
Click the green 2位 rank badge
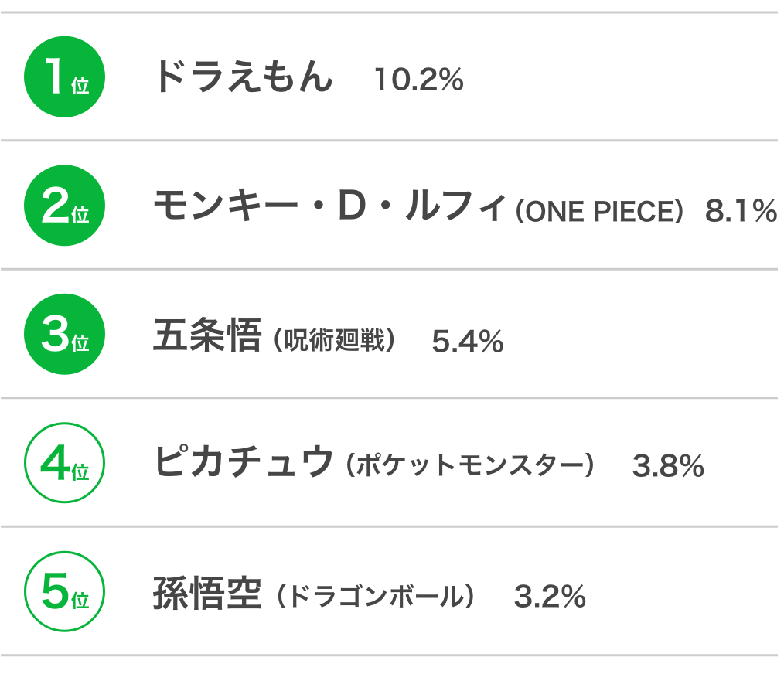pos(64,205)
